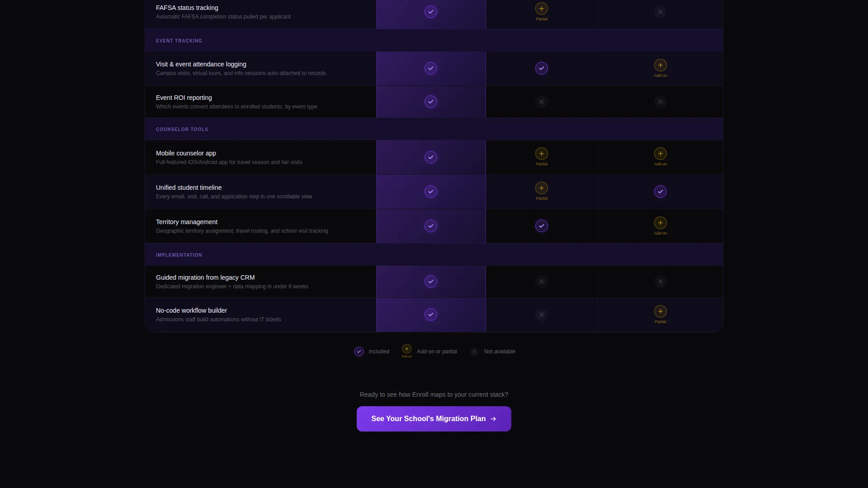Select the Event Tracking section header
Screen dimensions: 868x488
click(434, 41)
